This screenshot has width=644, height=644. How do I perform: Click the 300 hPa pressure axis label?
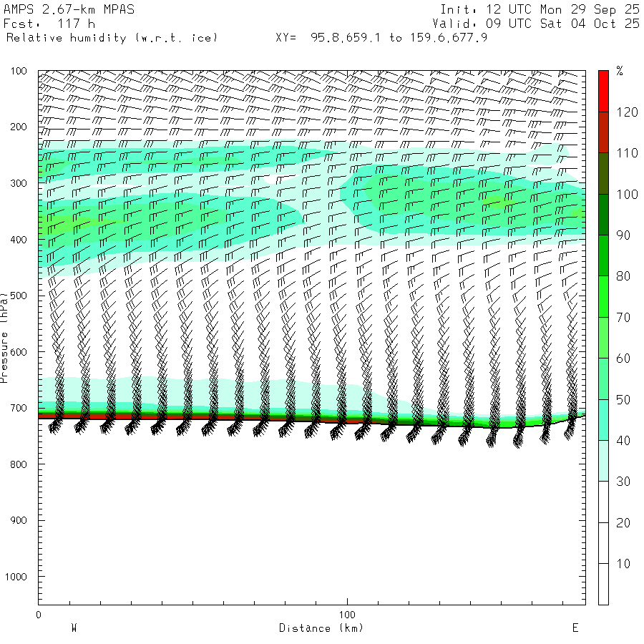19,183
